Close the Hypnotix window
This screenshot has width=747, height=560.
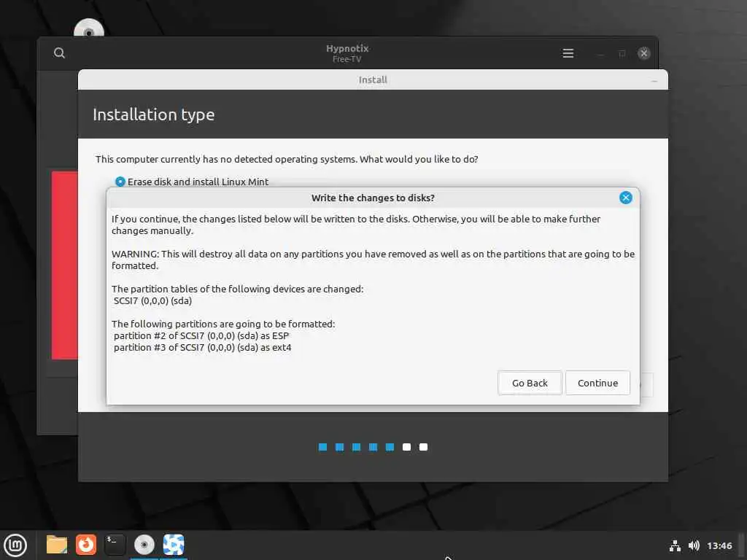click(643, 53)
